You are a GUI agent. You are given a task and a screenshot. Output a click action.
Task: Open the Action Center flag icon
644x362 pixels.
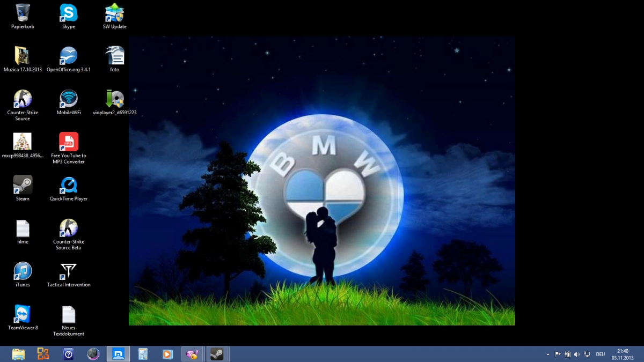(x=558, y=354)
